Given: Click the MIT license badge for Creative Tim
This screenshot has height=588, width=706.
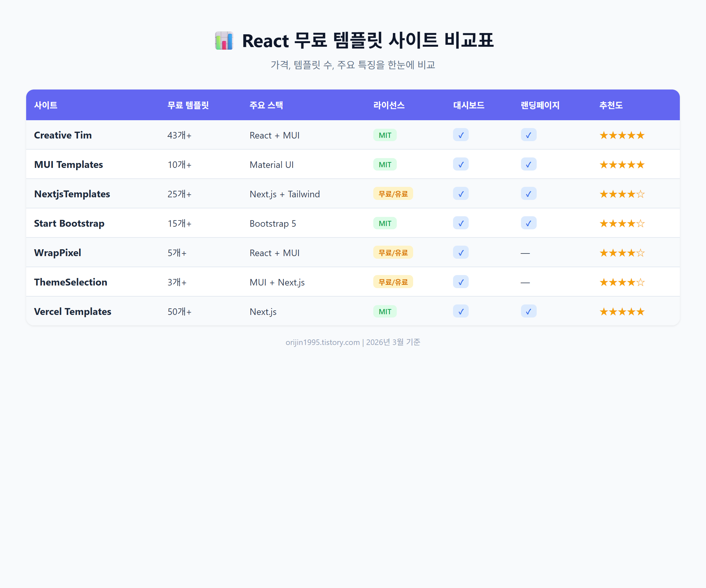Looking at the screenshot, I should (385, 135).
